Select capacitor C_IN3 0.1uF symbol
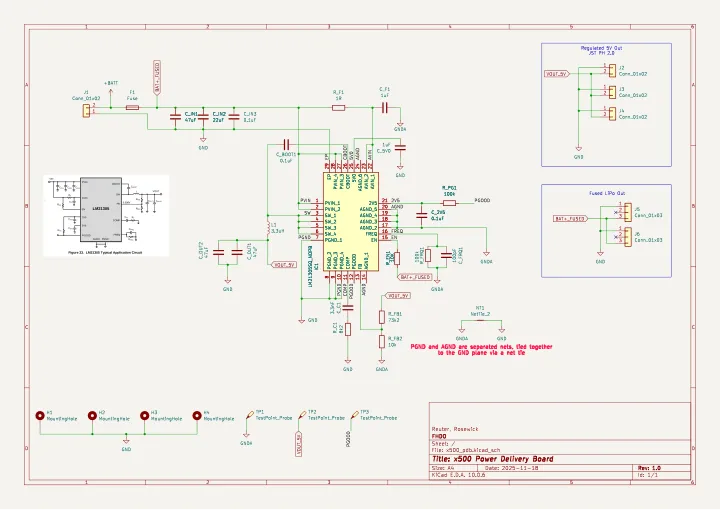 click(234, 117)
